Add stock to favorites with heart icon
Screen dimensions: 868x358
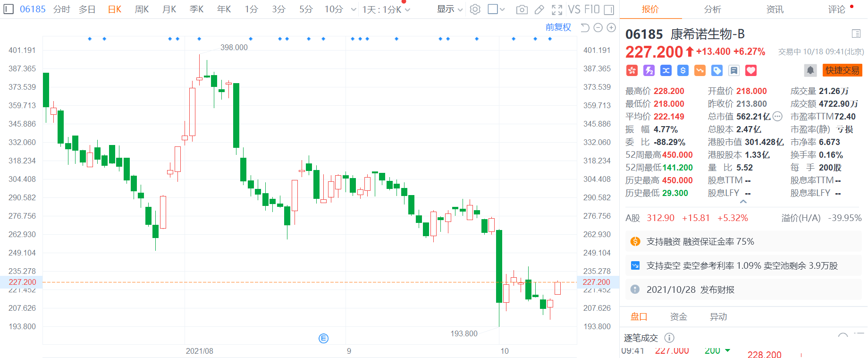750,70
